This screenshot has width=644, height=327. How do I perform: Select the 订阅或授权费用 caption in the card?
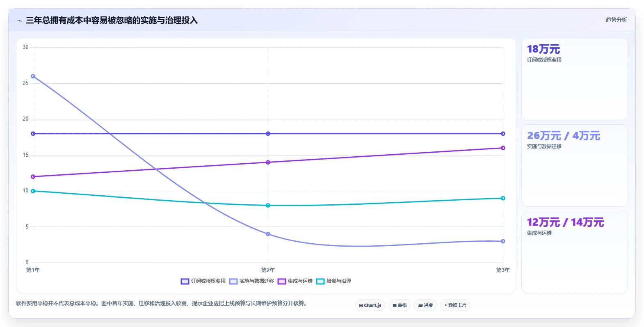544,60
